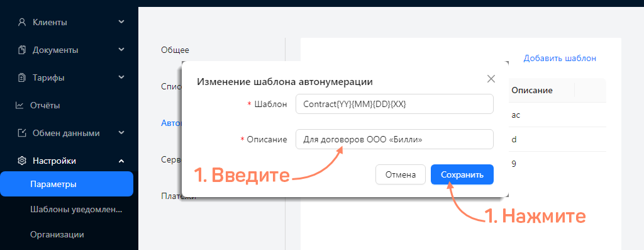Click the Тарифы document icon
Screen dimensions: 644x250
pos(22,77)
